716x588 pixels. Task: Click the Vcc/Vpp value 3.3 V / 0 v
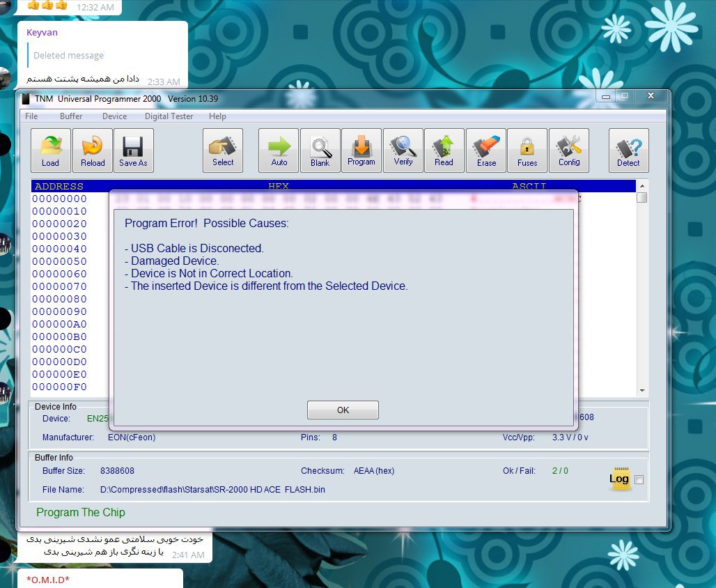point(570,438)
